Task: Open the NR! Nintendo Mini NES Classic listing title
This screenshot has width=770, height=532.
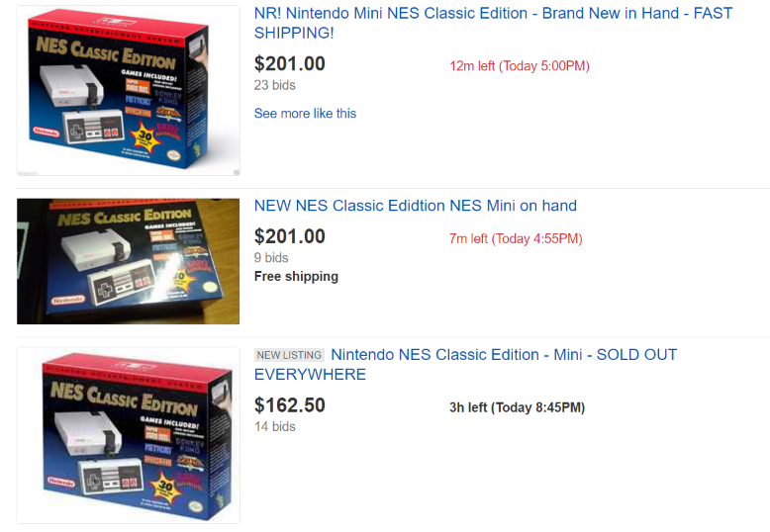Action: (493, 23)
